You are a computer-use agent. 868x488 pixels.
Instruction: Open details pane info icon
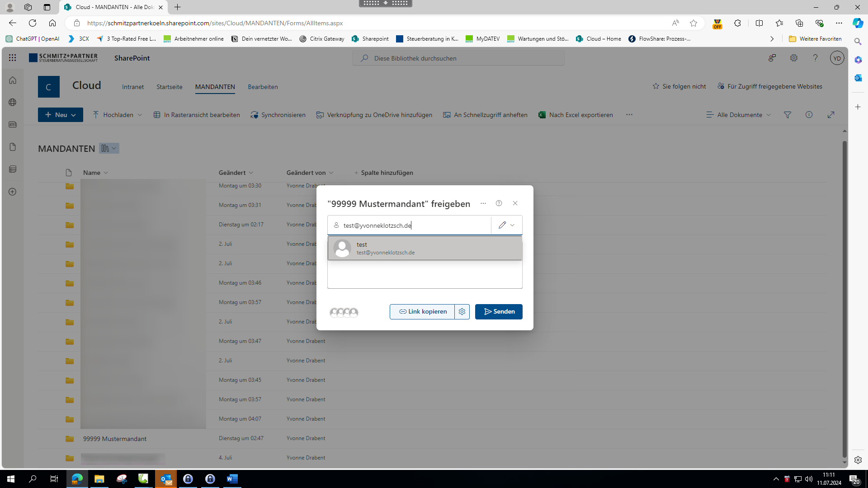tap(809, 115)
